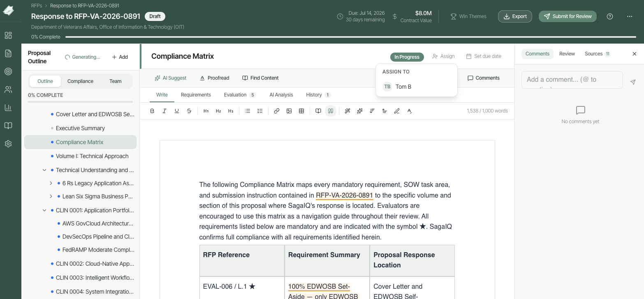
Task: Insert an image via the image icon
Action: [x=289, y=111]
